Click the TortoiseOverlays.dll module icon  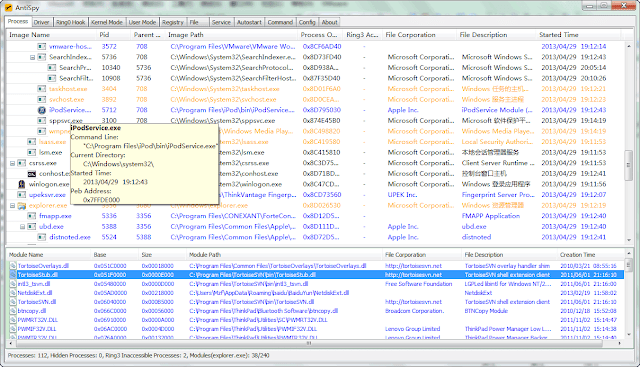pyautogui.click(x=13, y=266)
